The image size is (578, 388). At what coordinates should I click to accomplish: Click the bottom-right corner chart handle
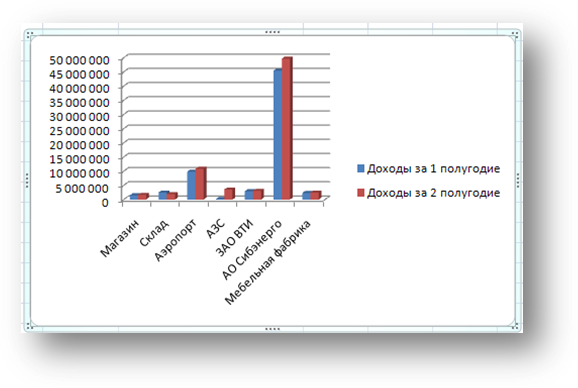click(x=515, y=326)
